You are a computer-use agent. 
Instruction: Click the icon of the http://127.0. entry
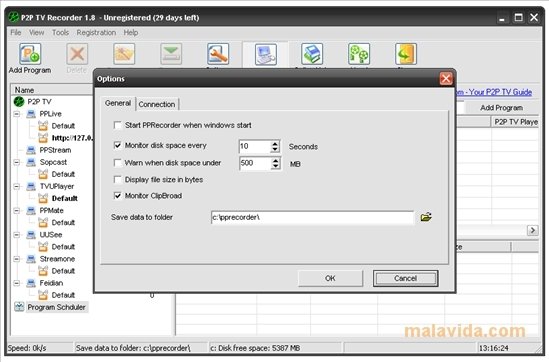pos(43,138)
